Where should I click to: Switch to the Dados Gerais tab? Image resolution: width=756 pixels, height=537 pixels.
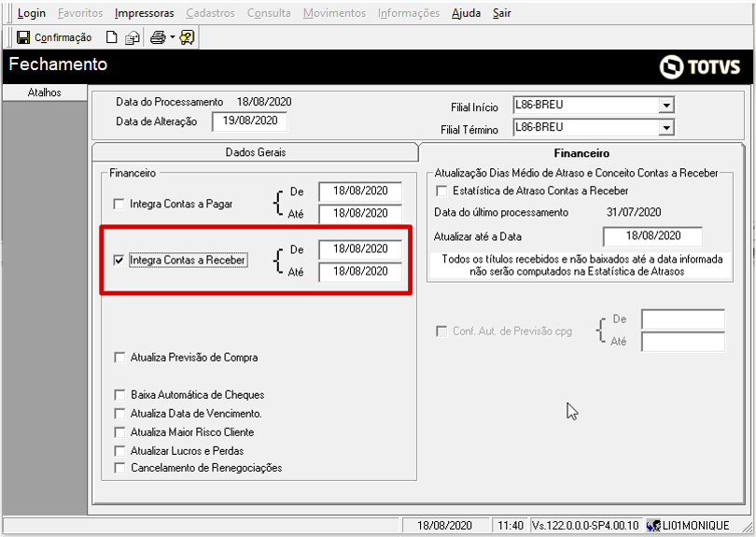click(255, 152)
